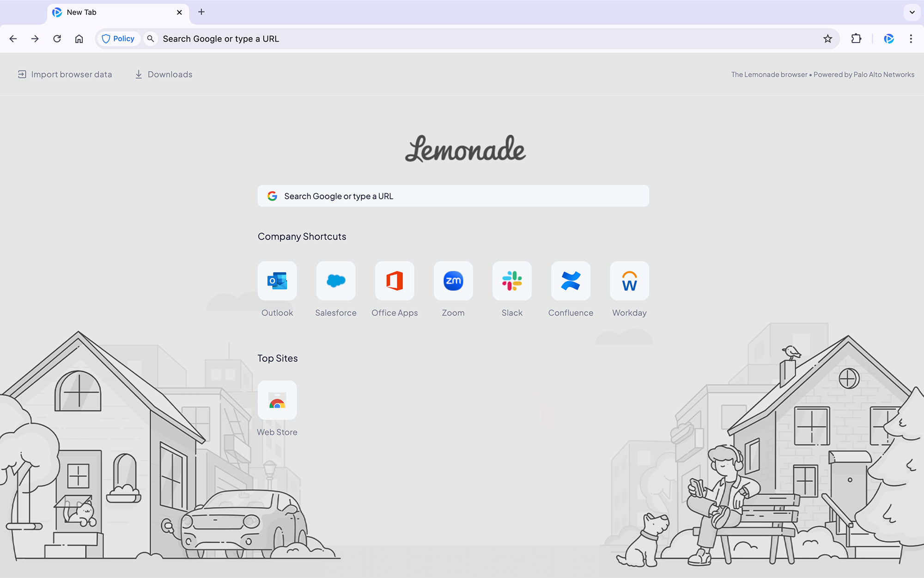Open the Policy shield dropdown
Image resolution: width=924 pixels, height=578 pixels.
[x=118, y=38]
